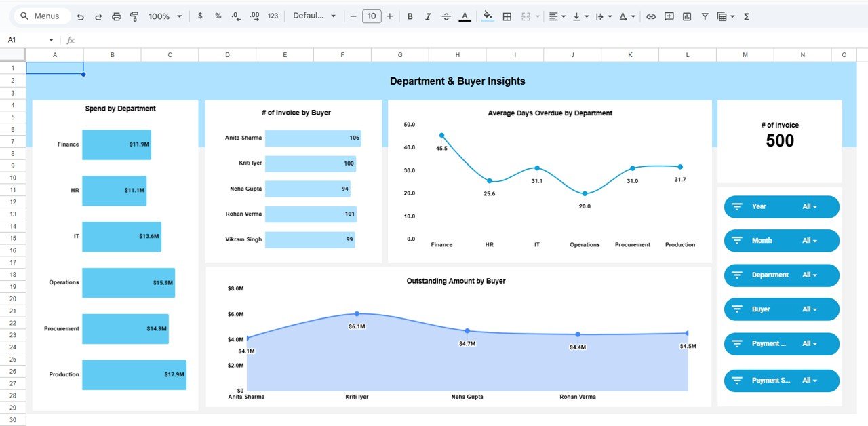Viewport: 868px width, 426px height.
Task: Toggle strikethrough formatting
Action: [446, 16]
